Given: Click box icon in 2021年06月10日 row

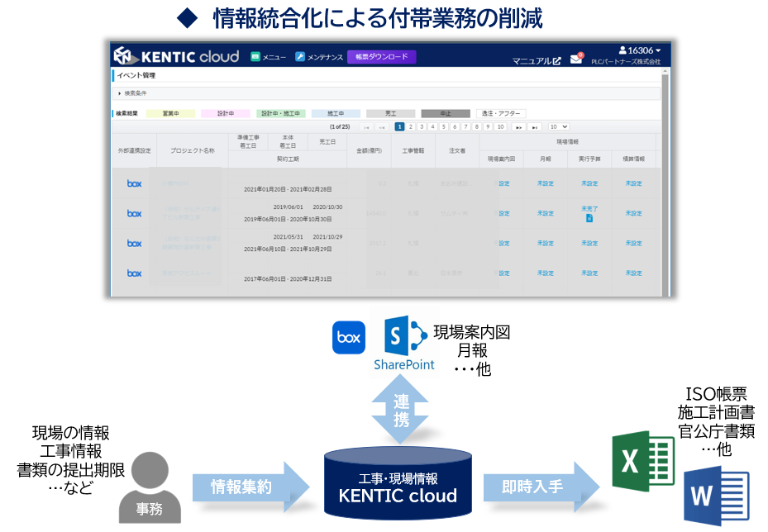Looking at the screenshot, I should pos(134,243).
